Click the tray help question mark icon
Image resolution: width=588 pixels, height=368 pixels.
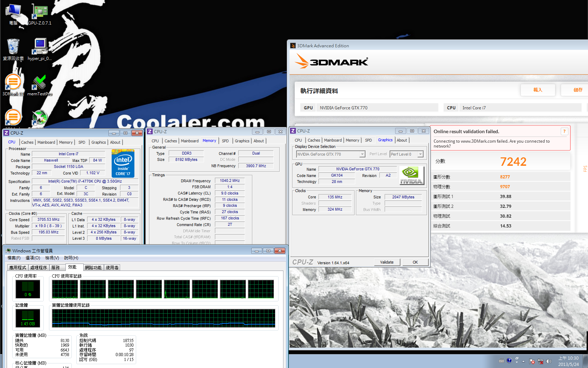point(509,360)
